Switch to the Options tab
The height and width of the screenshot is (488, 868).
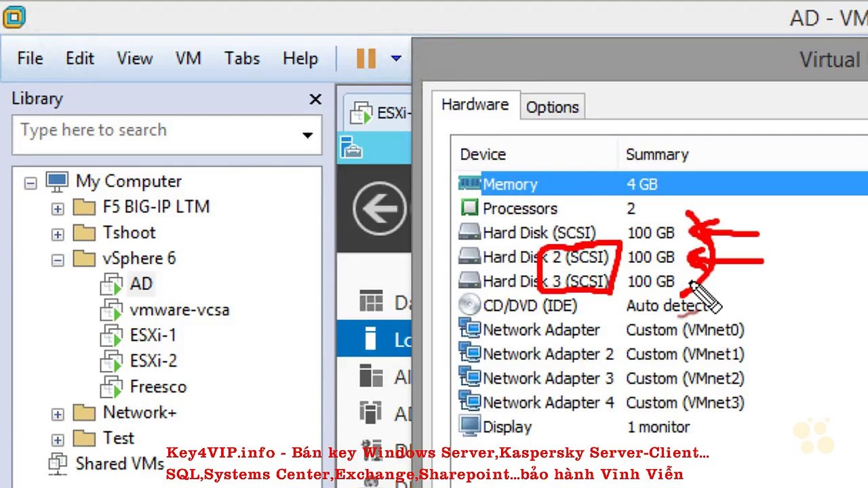552,107
